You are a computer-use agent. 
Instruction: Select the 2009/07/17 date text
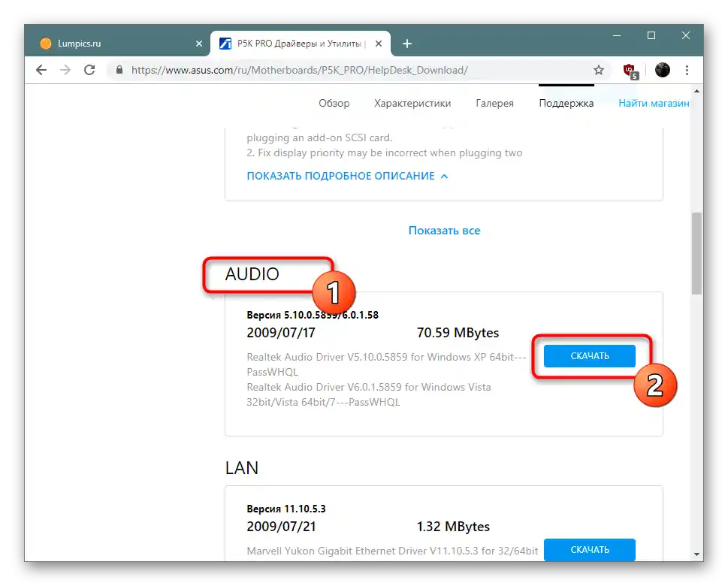[x=281, y=333]
